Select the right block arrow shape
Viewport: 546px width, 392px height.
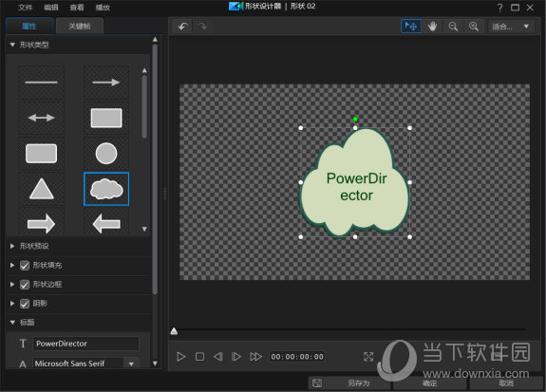tap(42, 223)
